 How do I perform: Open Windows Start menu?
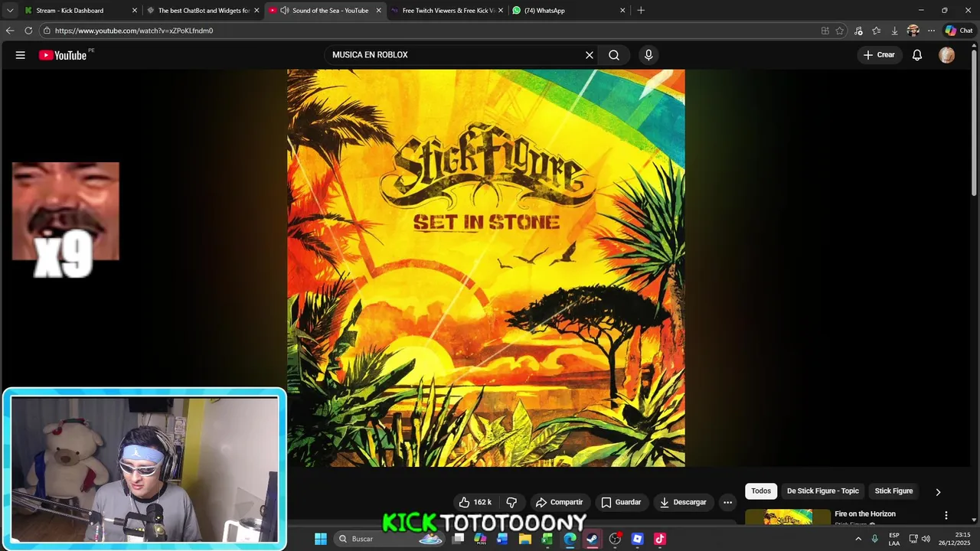[x=321, y=539]
